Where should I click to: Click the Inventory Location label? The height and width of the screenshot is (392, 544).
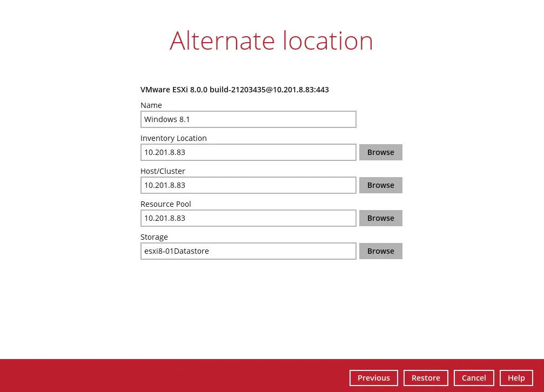(173, 138)
